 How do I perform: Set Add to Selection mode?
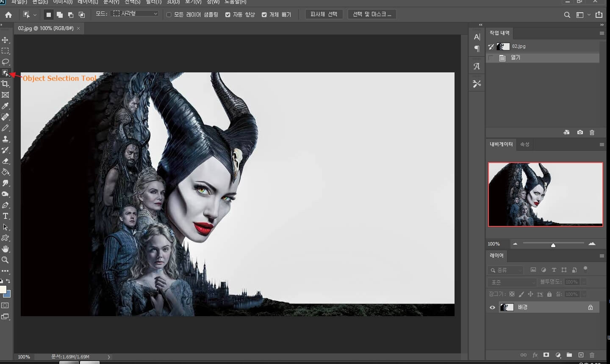pyautogui.click(x=60, y=15)
